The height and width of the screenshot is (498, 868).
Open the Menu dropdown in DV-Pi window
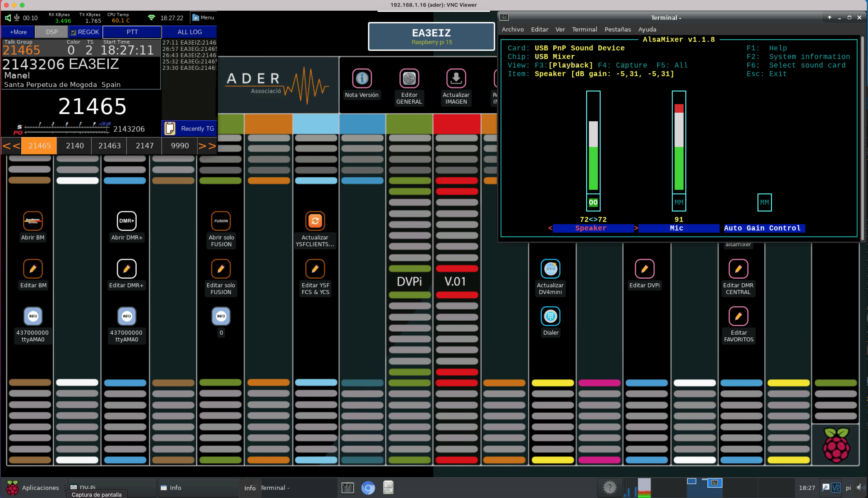coord(203,17)
